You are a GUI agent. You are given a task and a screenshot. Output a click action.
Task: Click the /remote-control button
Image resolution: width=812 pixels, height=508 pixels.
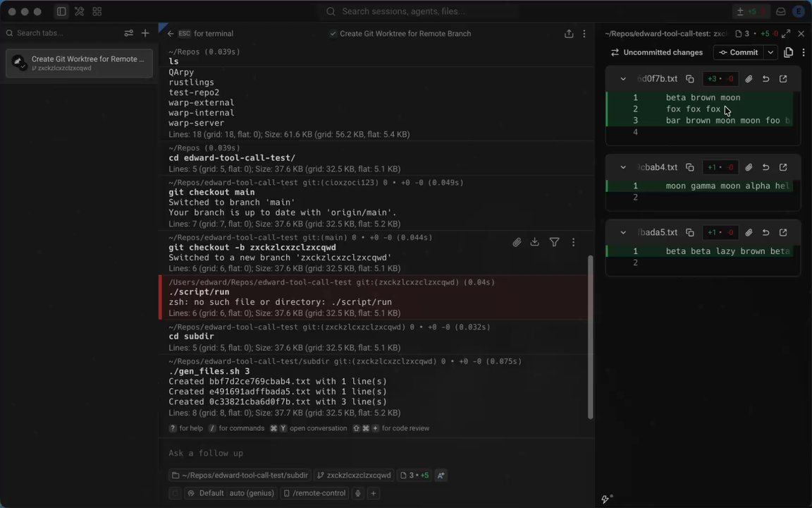click(x=315, y=493)
